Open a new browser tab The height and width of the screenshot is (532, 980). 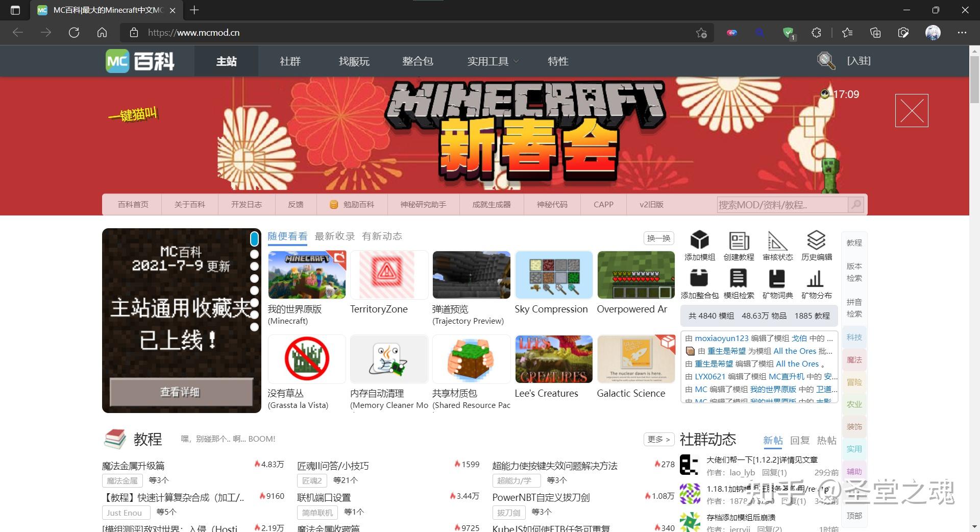194,10
